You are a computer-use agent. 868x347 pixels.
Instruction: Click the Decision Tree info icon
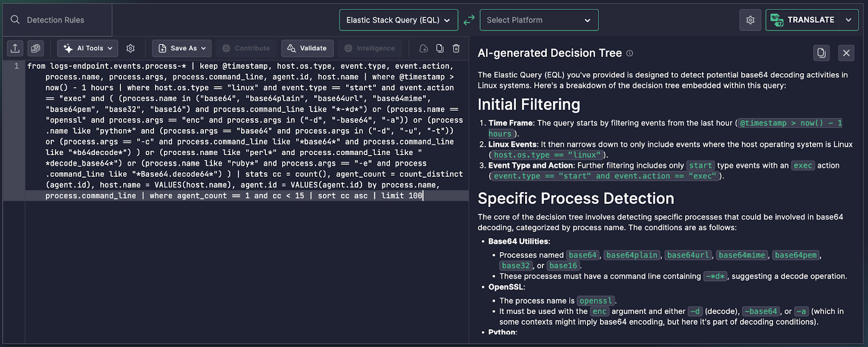(630, 53)
